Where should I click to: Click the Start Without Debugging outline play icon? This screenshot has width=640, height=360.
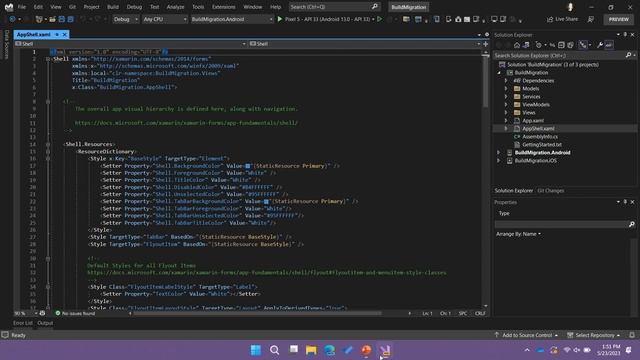(380, 19)
